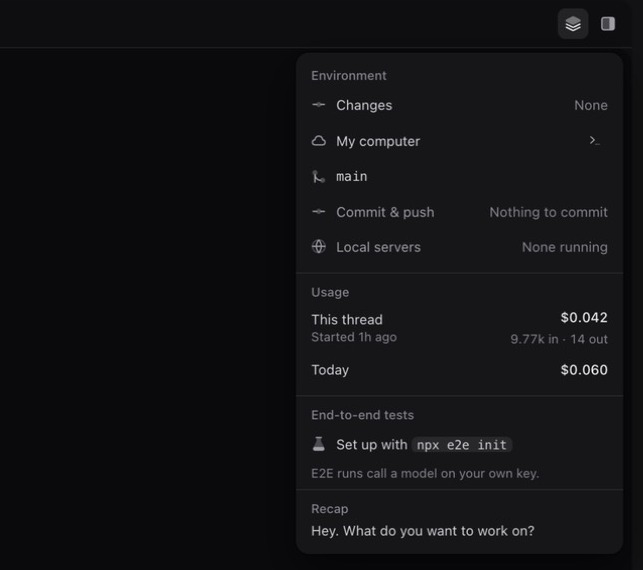Click the stacked layers environment icon

573,24
